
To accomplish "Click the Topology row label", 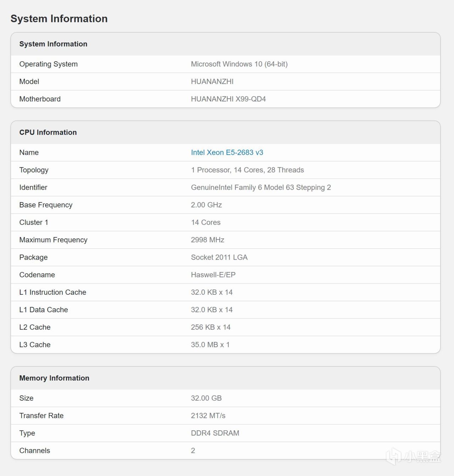I will [x=34, y=170].
